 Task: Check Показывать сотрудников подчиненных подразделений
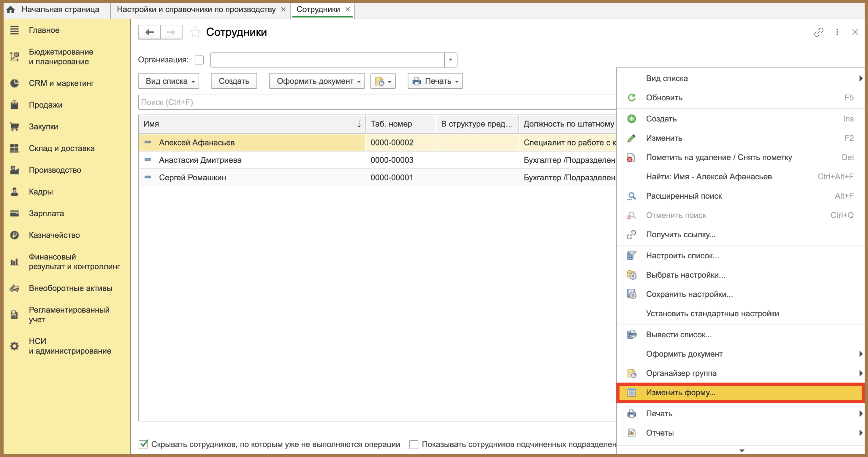pyautogui.click(x=414, y=444)
